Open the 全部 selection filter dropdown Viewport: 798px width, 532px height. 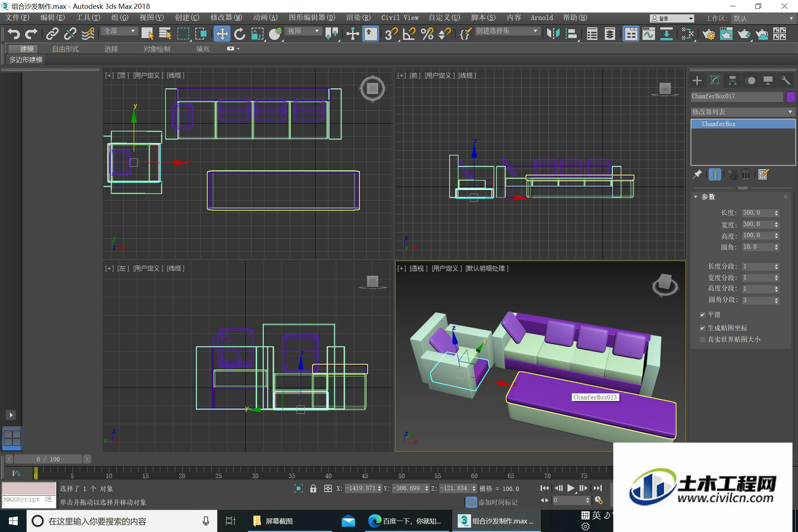[x=119, y=31]
